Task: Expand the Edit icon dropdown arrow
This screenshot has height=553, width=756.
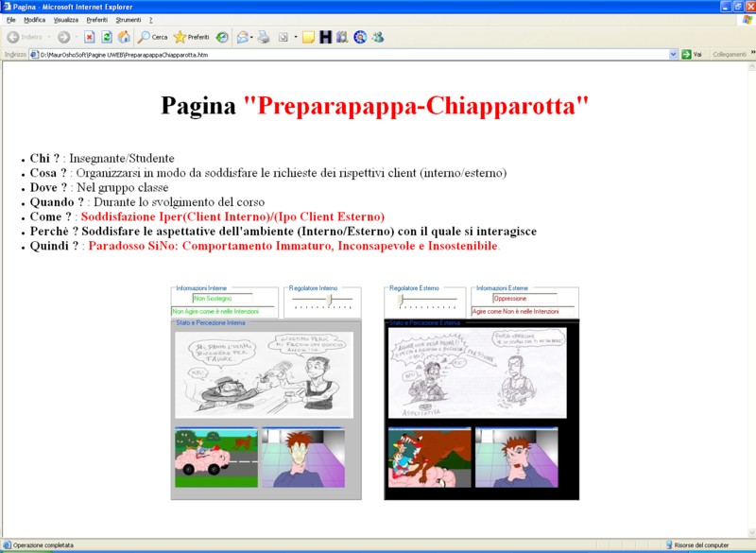Action: (296, 37)
